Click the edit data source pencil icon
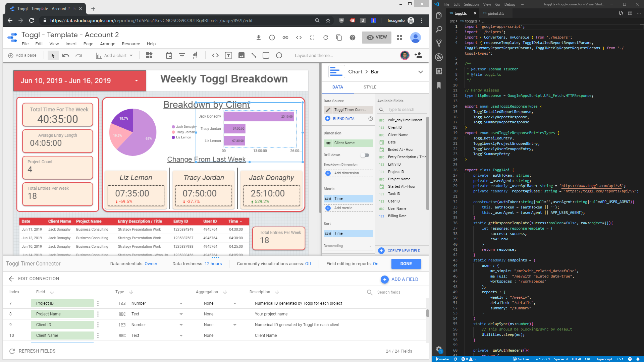 point(328,110)
